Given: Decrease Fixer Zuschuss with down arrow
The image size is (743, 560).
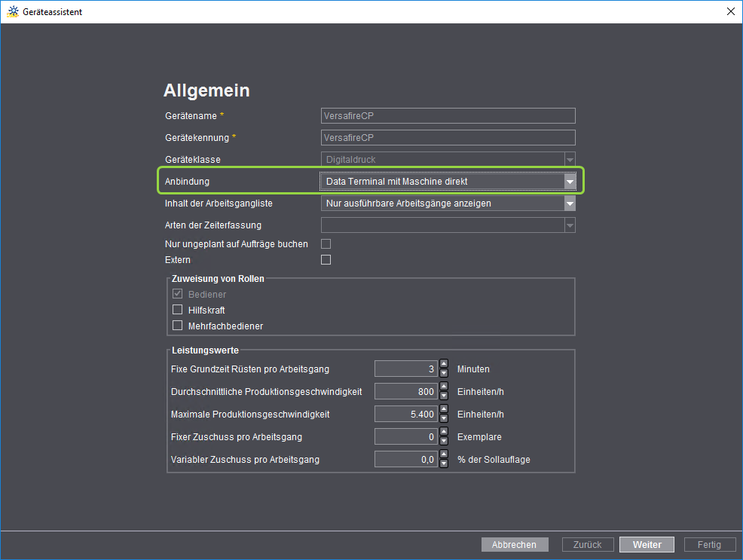Looking at the screenshot, I should pyautogui.click(x=444, y=441).
